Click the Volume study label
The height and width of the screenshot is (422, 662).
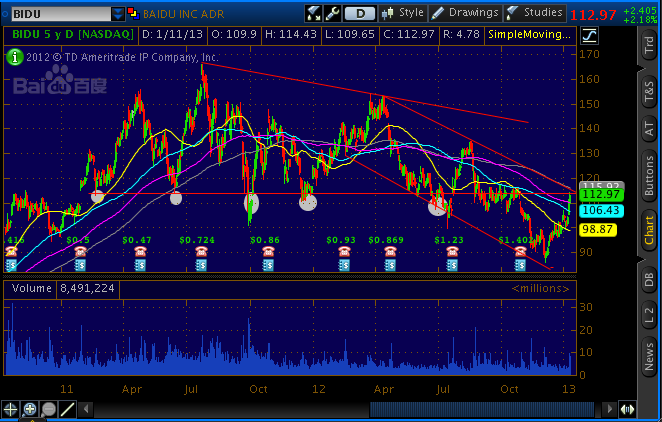tap(31, 289)
